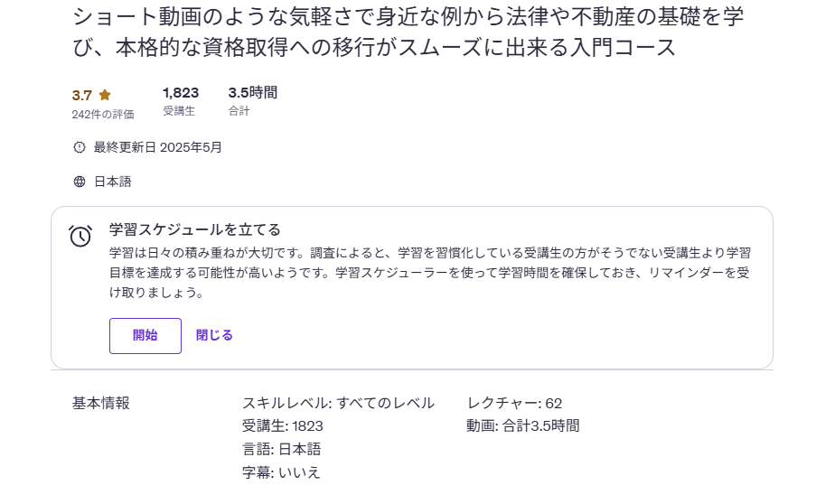Click the 字幕: いいえ entry
This screenshot has height=504, width=835.
[x=281, y=472]
